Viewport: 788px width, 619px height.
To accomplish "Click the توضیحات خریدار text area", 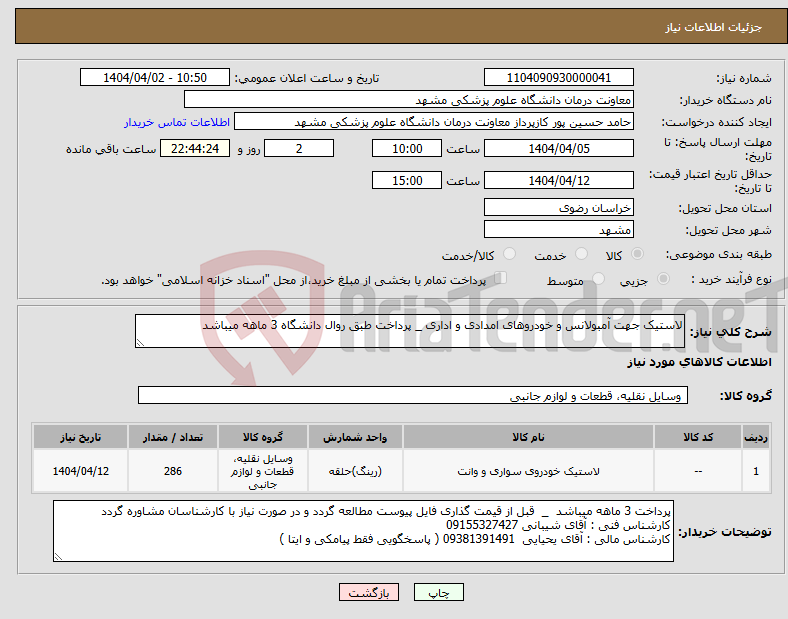I will (363, 531).
